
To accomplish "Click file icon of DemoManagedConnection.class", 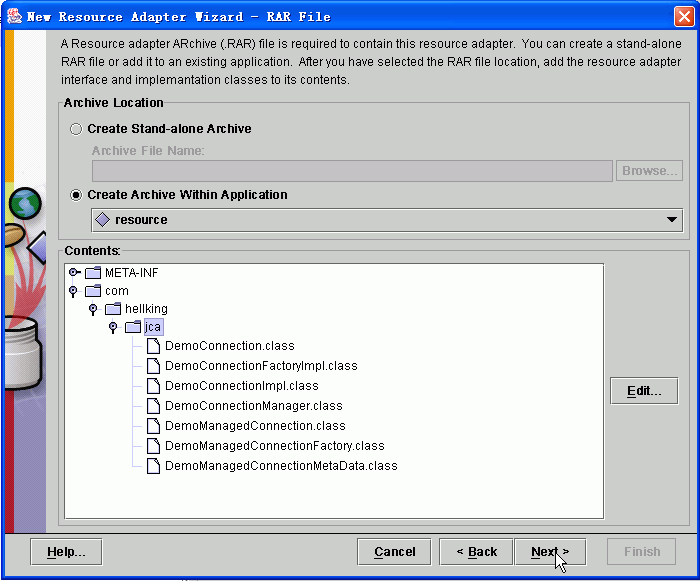I will 154,426.
